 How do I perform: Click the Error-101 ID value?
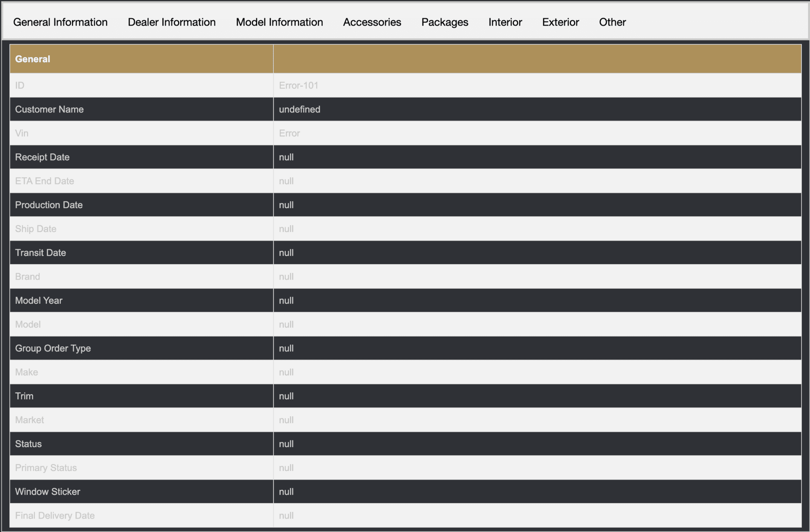(298, 86)
